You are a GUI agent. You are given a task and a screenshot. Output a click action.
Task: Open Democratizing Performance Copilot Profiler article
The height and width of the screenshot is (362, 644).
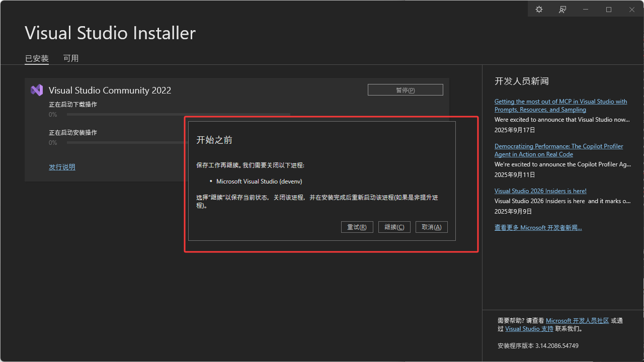558,150
